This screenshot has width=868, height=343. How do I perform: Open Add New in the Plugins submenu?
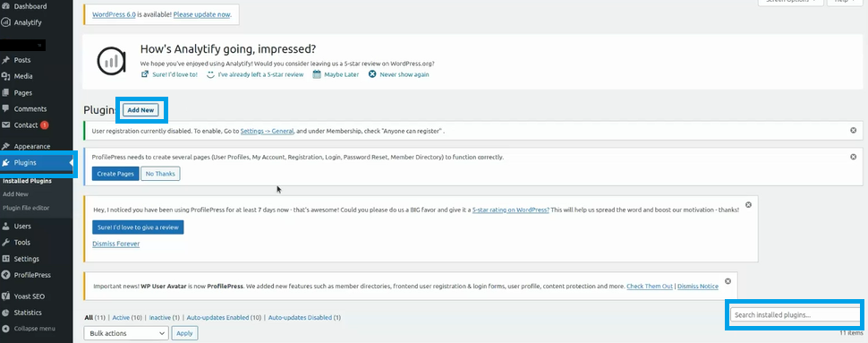click(15, 194)
